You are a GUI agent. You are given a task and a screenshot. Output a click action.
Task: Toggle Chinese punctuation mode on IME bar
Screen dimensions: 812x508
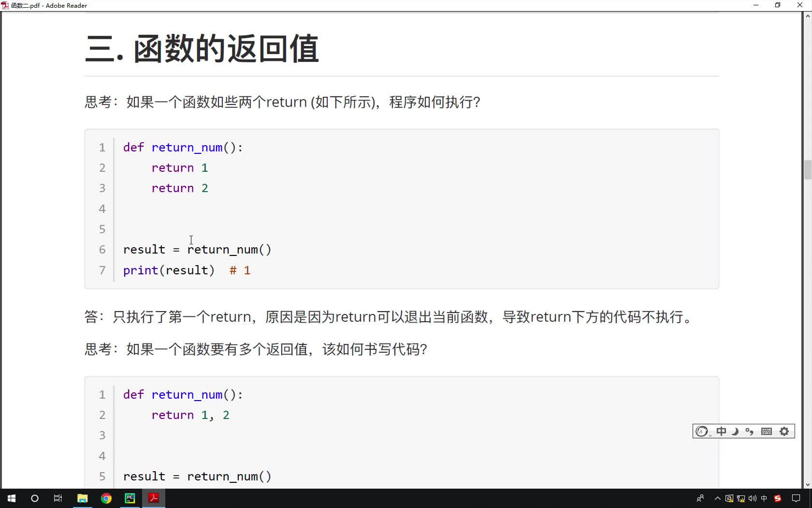(x=750, y=432)
